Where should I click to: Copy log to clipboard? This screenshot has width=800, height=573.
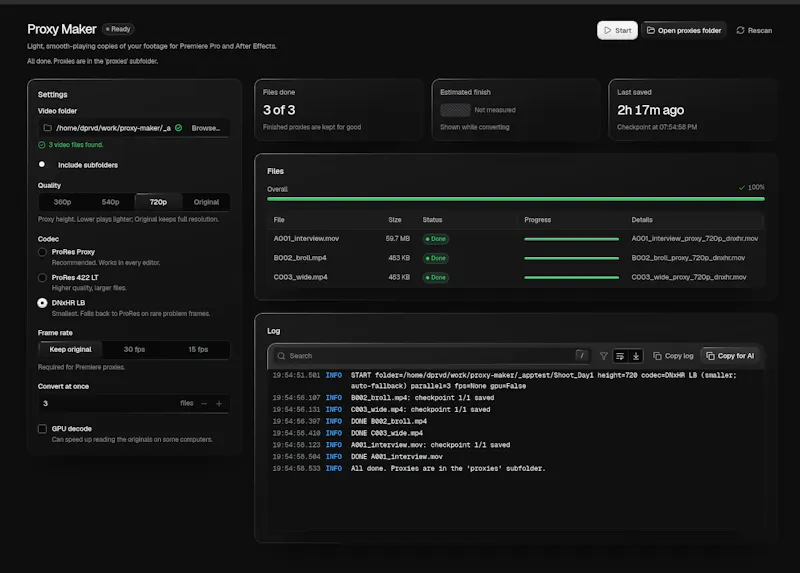point(673,356)
